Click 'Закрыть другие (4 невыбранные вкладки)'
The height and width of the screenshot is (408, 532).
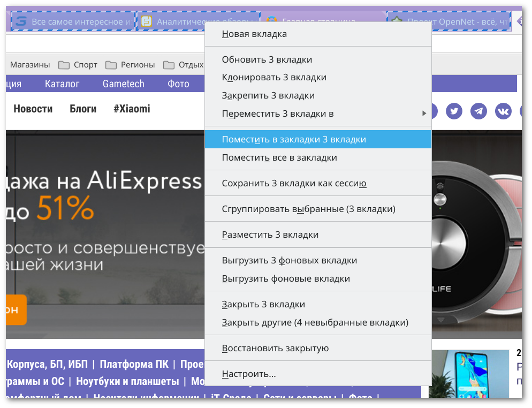pos(318,322)
